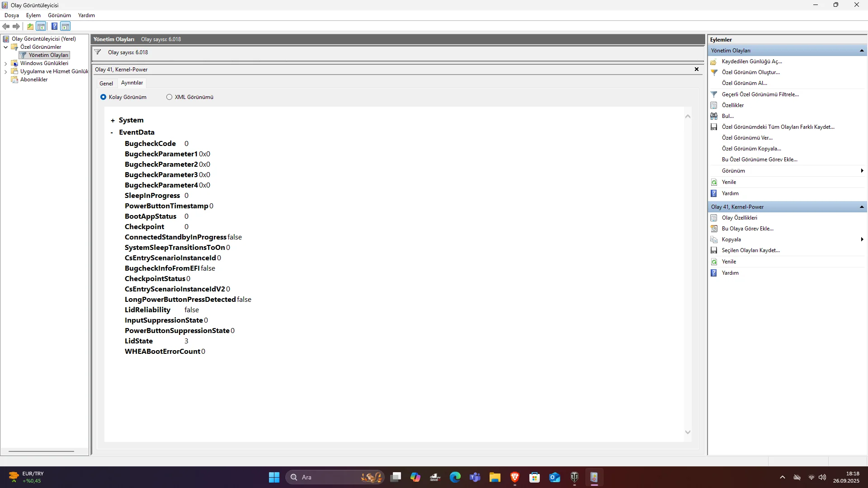The width and height of the screenshot is (868, 488).
Task: Switch to the Genel tab
Action: 106,84
